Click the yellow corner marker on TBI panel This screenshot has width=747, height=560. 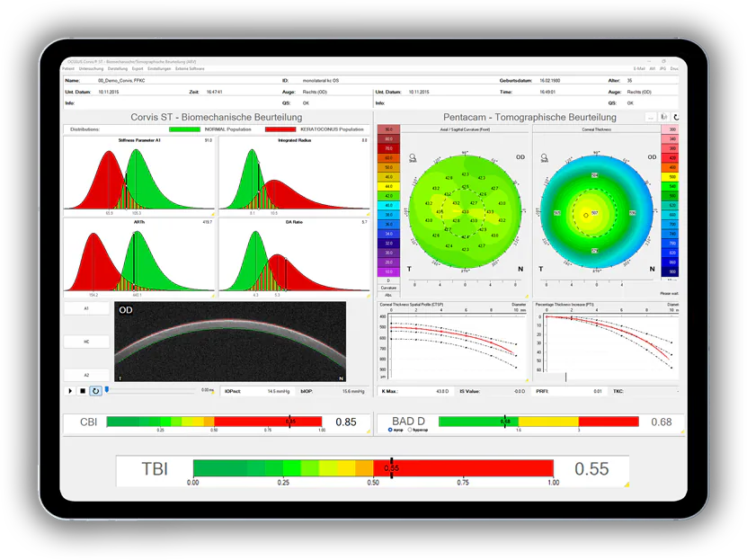click(x=627, y=484)
